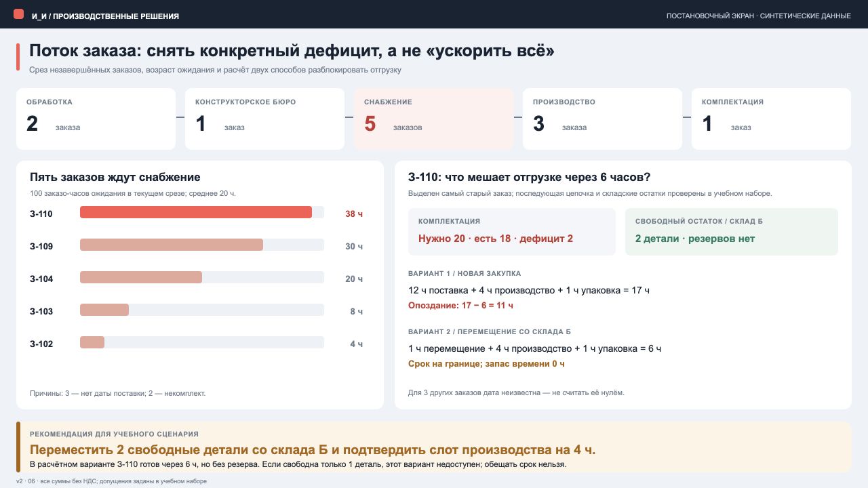Click order label З-109
The height and width of the screenshot is (488, 868).
[x=41, y=247]
